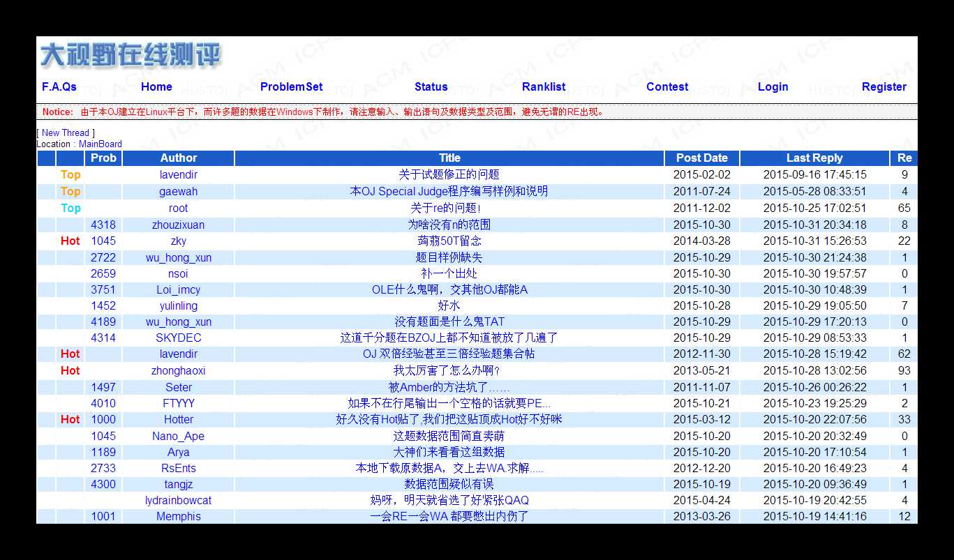The image size is (954, 560).
Task: Open the Login page
Action: [x=773, y=86]
